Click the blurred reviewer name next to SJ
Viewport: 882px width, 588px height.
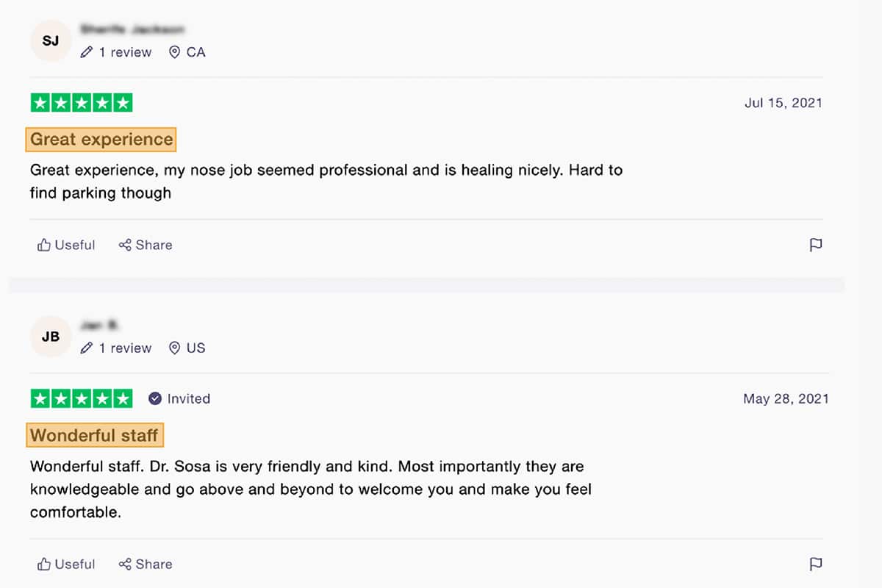(x=132, y=30)
